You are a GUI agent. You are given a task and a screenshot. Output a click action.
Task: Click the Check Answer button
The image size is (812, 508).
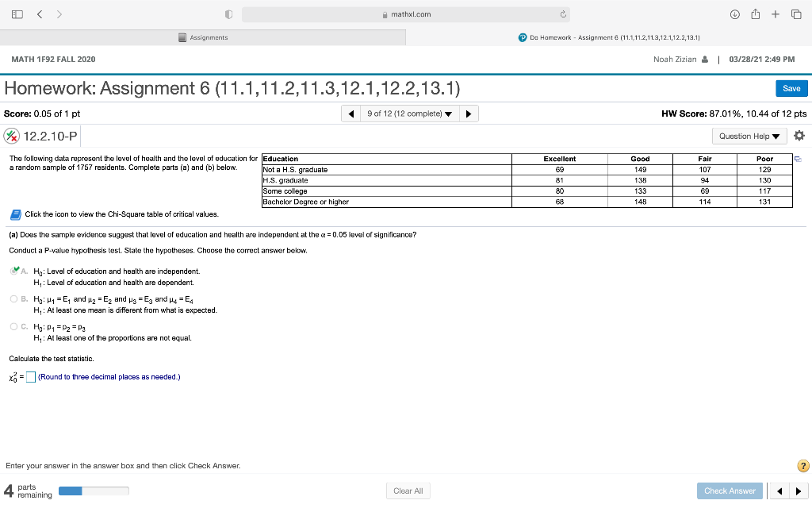coord(729,491)
